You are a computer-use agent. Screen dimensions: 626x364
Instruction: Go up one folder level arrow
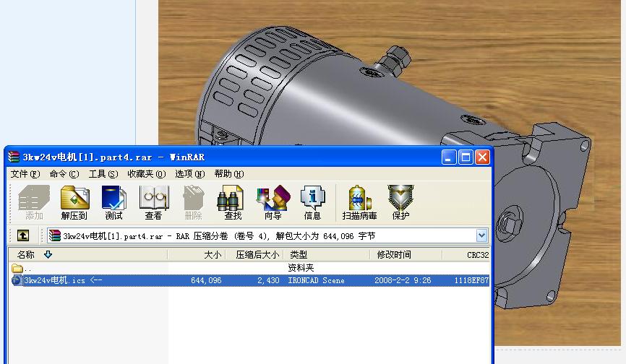pos(23,235)
